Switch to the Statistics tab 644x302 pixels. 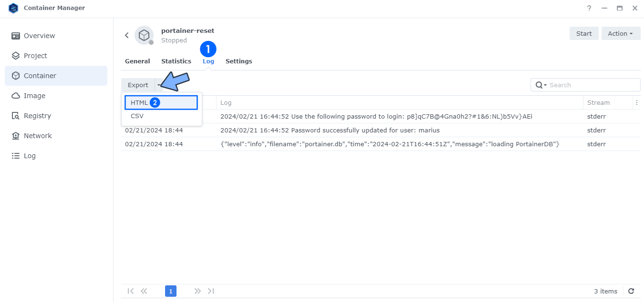point(176,61)
